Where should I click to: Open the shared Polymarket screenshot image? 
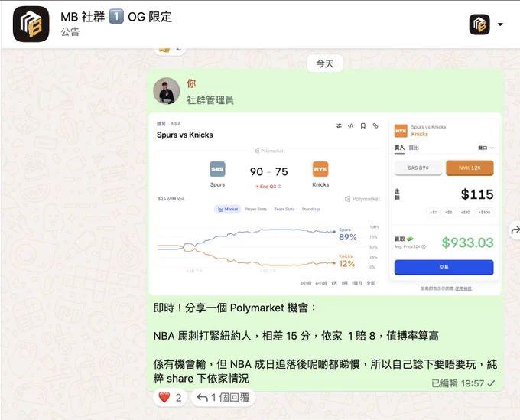[325, 204]
